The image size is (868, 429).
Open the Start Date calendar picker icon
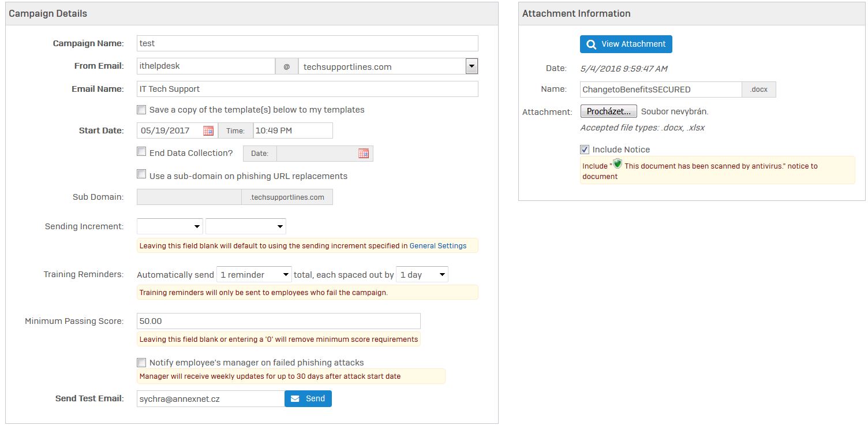point(208,130)
